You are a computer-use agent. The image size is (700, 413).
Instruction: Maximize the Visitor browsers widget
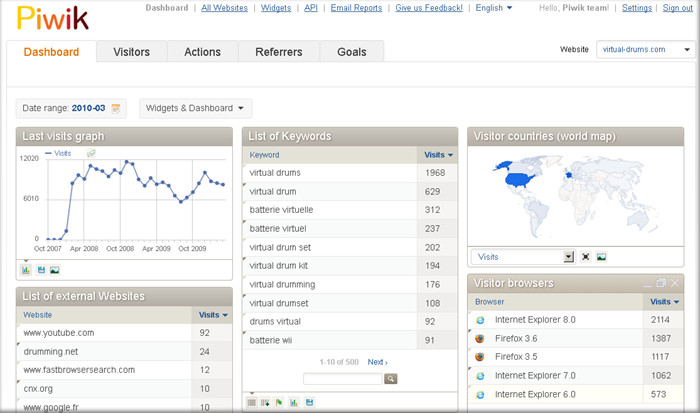660,283
